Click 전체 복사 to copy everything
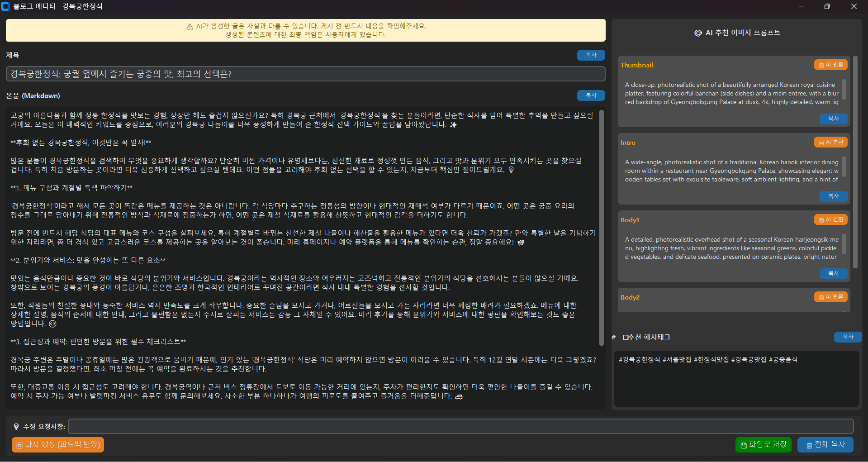Viewport: 868px width, 462px height. (x=825, y=445)
